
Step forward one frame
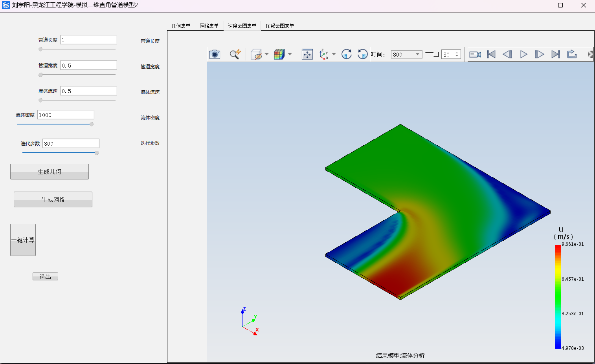point(540,54)
